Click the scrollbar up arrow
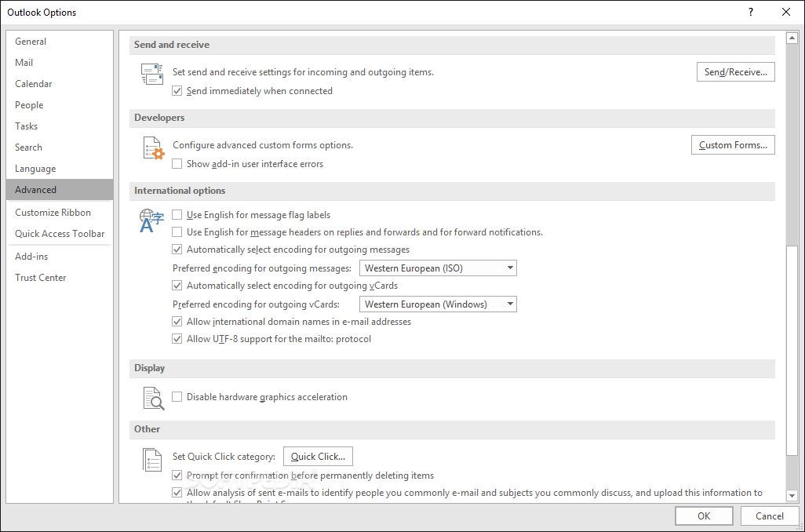Viewport: 805px width, 532px height. coord(792,38)
